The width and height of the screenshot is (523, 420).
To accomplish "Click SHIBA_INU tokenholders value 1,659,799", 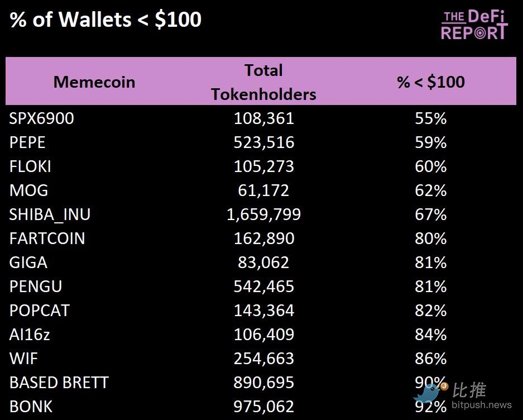I will (263, 214).
